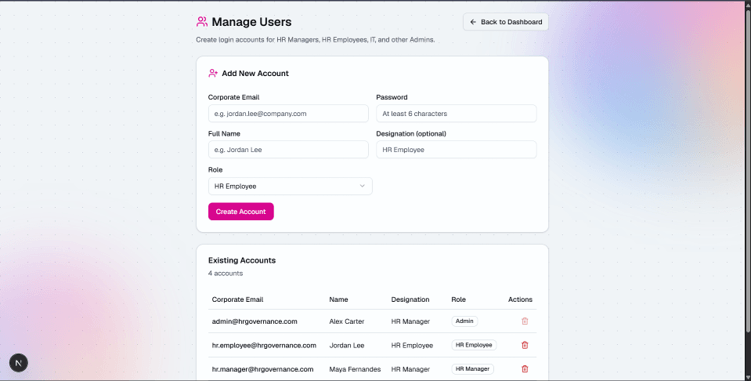This screenshot has height=381, width=751.
Task: Click the Manage Users people icon
Action: 202,22
